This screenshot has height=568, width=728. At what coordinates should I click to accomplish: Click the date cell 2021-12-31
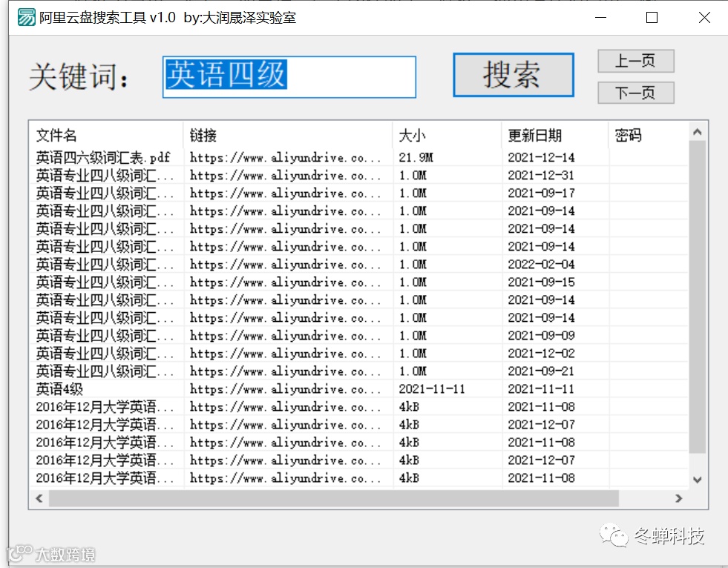pyautogui.click(x=541, y=176)
